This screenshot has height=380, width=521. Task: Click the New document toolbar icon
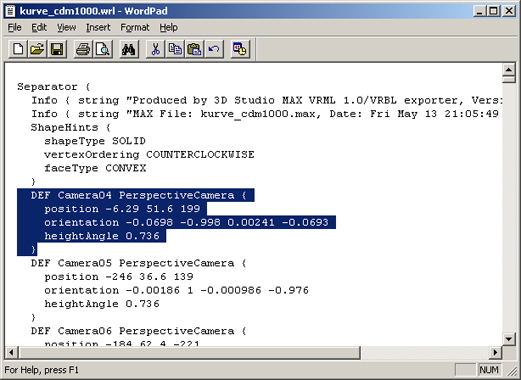18,49
